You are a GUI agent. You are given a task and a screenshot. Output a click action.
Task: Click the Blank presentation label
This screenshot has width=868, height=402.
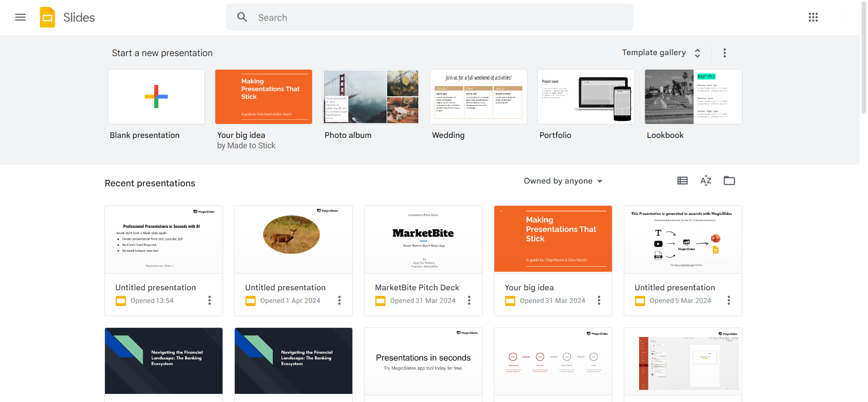[145, 135]
